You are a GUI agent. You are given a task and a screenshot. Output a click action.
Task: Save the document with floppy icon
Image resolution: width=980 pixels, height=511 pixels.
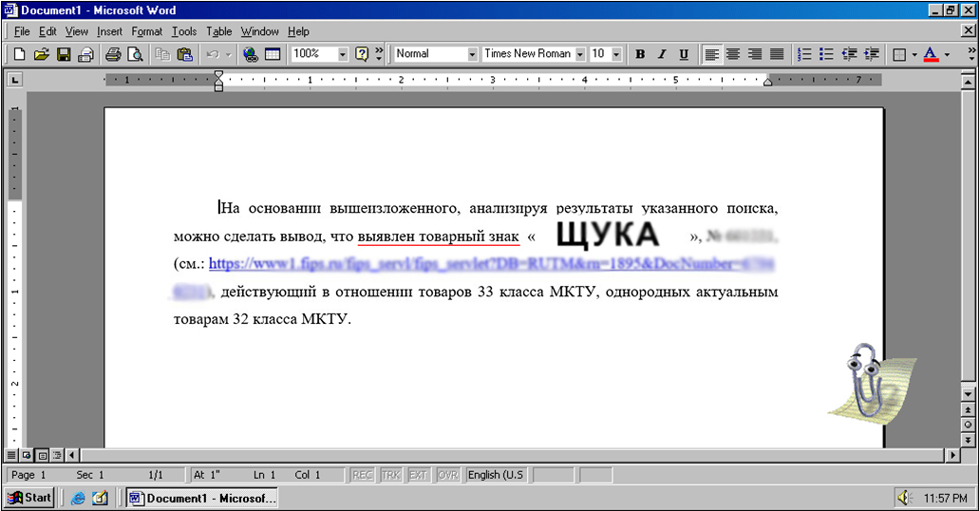click(x=63, y=54)
